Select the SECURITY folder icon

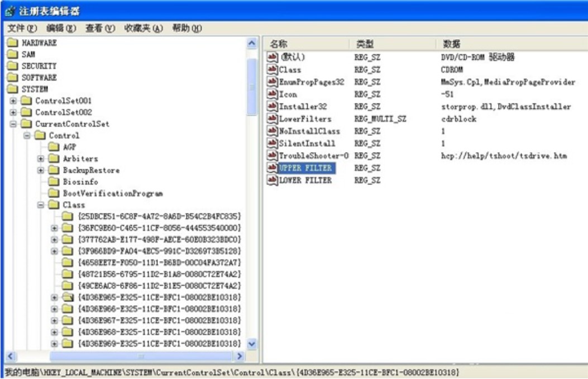click(12, 65)
